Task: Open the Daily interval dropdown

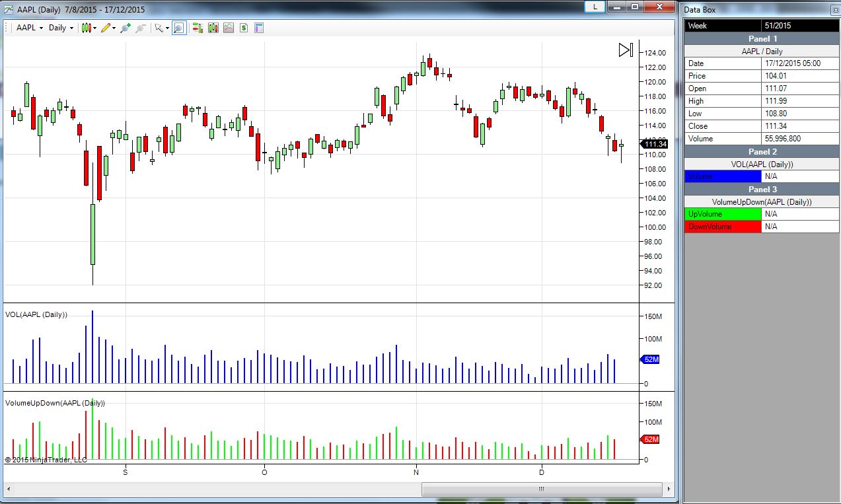Action: [61, 28]
